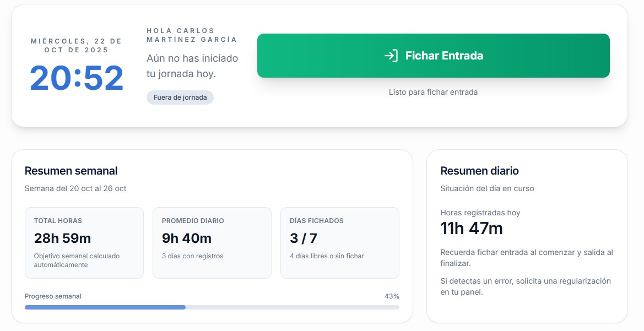This screenshot has width=644, height=331.
Task: Click the 'Semana del 20 oct al 26 oct' text
Action: tap(75, 188)
